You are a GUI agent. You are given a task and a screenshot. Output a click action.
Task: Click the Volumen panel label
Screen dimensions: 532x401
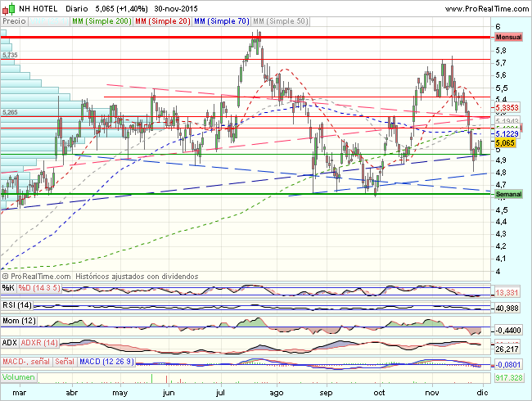pyautogui.click(x=18, y=377)
